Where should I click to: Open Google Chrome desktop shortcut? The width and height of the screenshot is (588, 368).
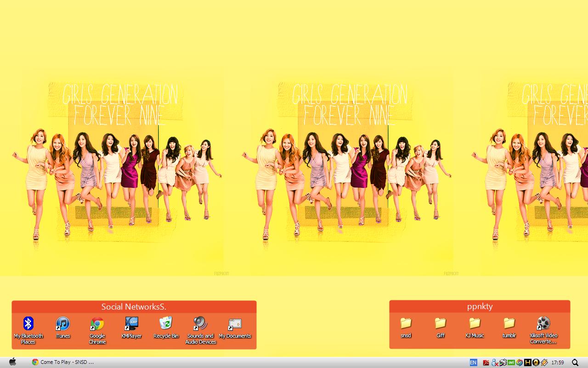[97, 331]
